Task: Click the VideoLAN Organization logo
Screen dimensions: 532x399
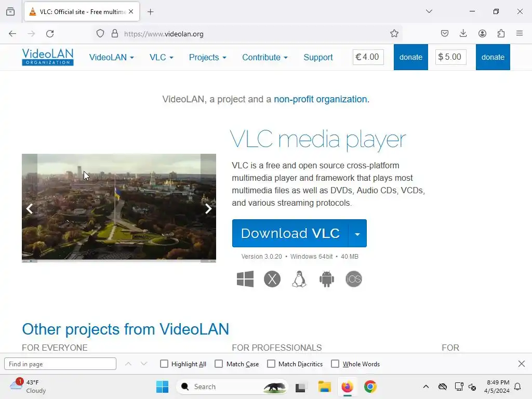Action: click(47, 57)
